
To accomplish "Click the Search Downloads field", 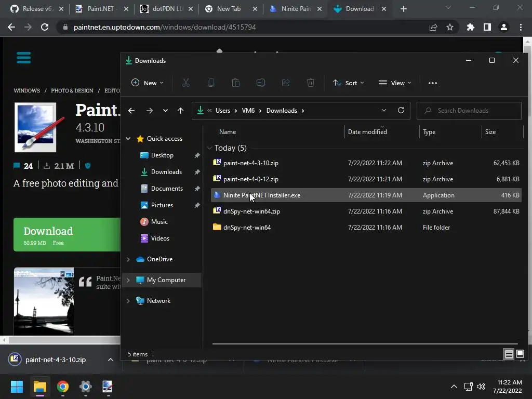I will (469, 111).
